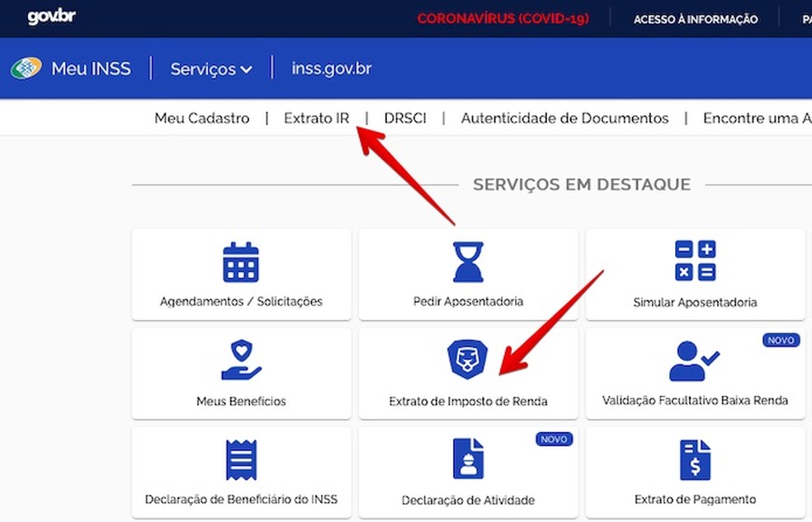
Task: Follow the CORONAVÍRUS (COVID-19) link
Action: (x=503, y=19)
